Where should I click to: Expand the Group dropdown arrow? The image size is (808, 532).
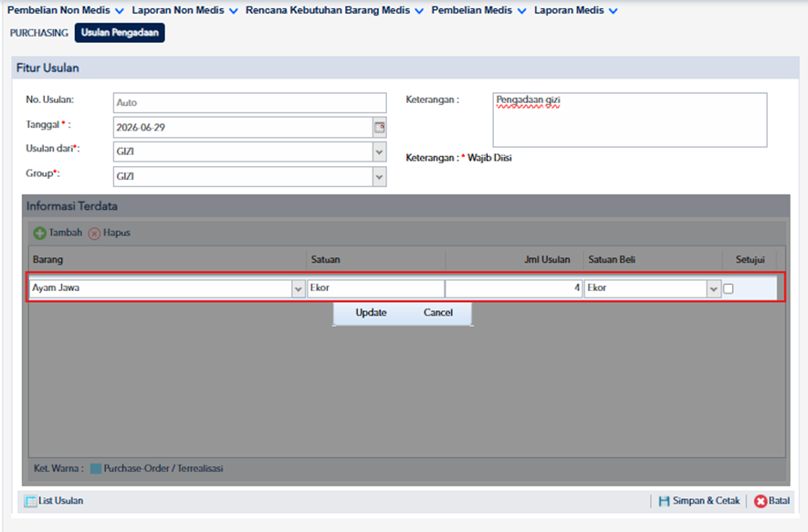point(379,177)
